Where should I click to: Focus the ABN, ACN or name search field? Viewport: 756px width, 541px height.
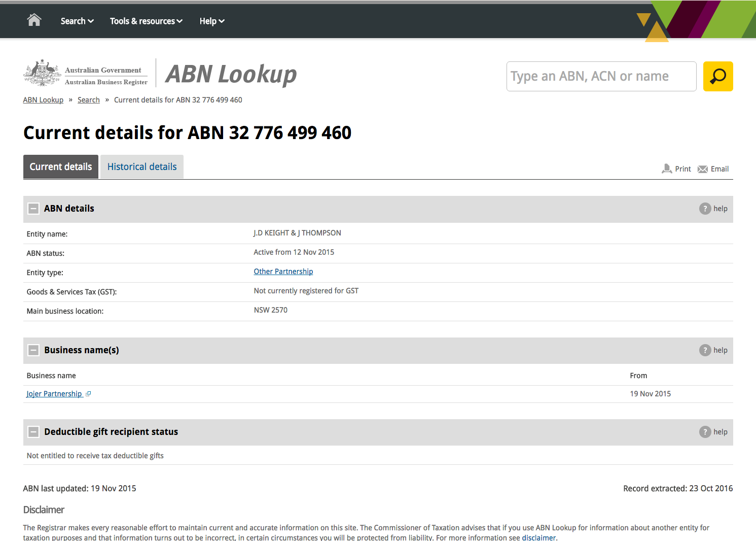pos(601,76)
